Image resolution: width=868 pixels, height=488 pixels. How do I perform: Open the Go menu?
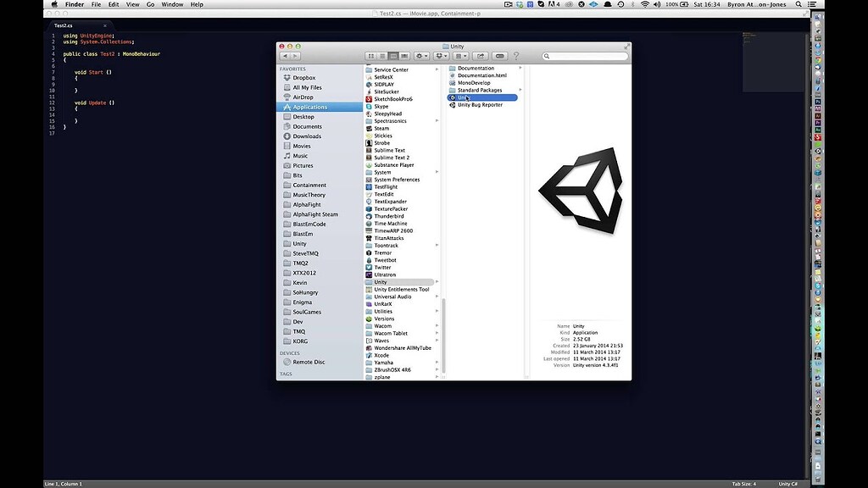click(151, 3)
